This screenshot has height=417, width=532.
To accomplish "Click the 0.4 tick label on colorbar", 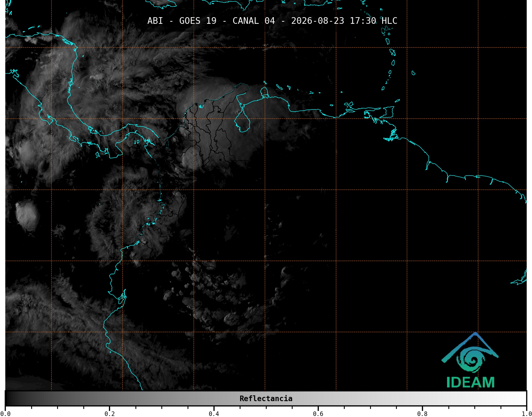I will coord(214,414).
